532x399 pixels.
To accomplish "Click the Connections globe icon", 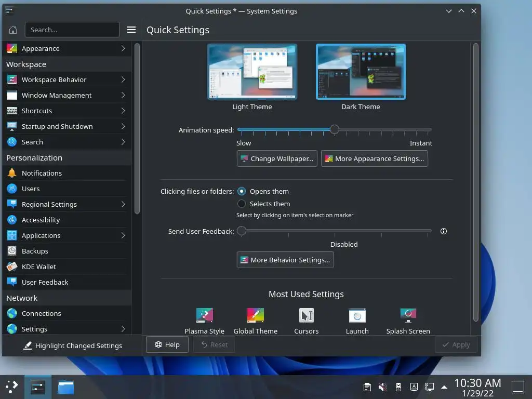I will tap(12, 313).
